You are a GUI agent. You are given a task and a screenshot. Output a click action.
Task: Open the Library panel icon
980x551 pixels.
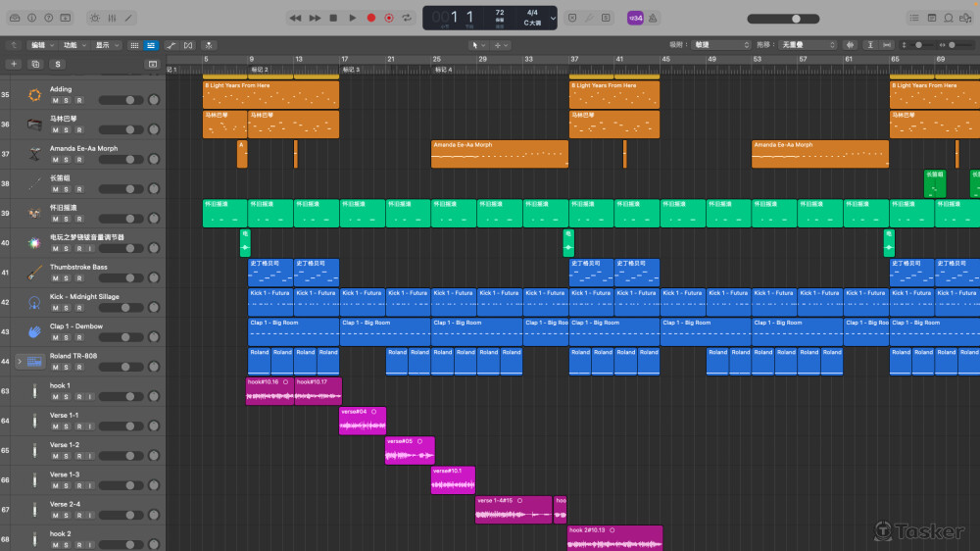pos(15,18)
